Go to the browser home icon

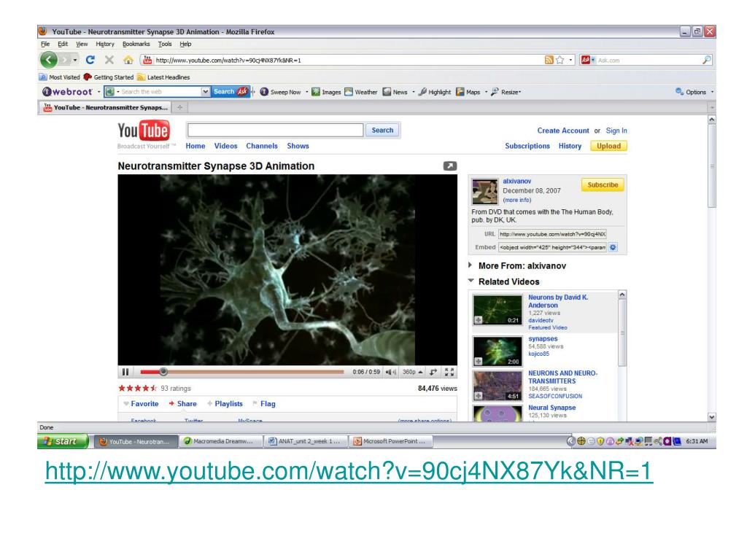[x=128, y=60]
